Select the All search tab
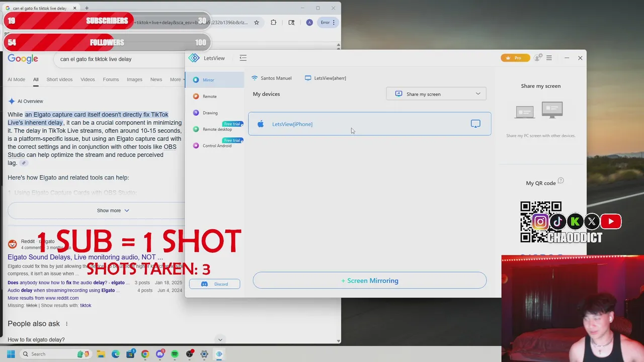The image size is (644, 362). click(x=36, y=79)
